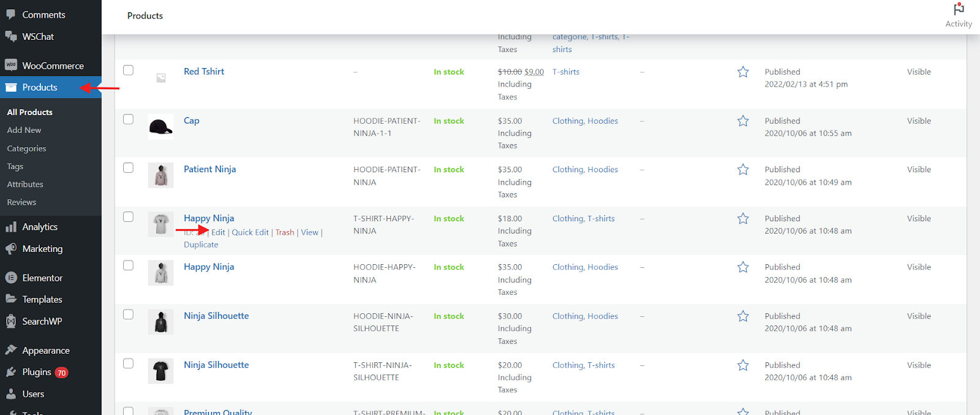Click the Products archive icon in sidebar
The image size is (980, 415).
point(11,87)
